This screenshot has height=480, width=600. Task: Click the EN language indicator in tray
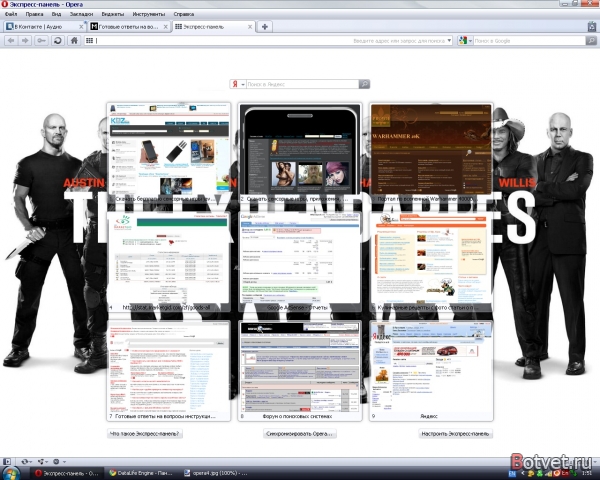tap(512, 474)
